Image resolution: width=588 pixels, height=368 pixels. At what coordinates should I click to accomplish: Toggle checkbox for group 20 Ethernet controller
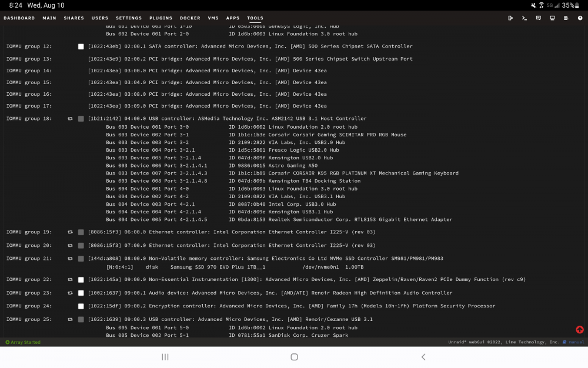[81, 246]
